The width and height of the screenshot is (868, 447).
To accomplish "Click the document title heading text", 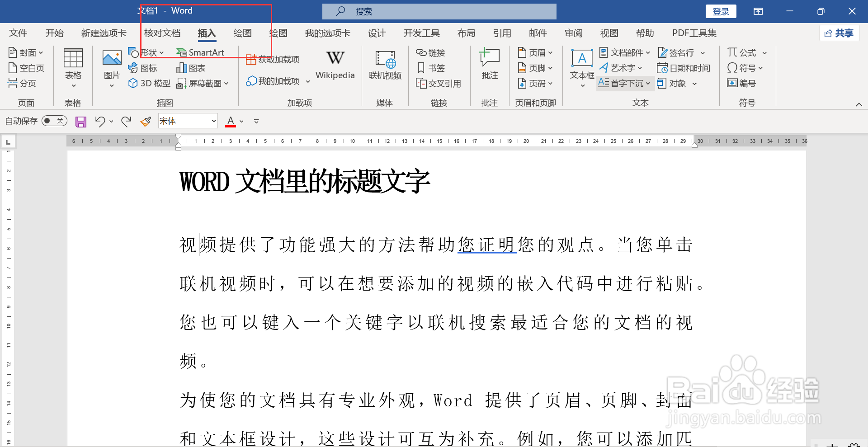I will (305, 181).
